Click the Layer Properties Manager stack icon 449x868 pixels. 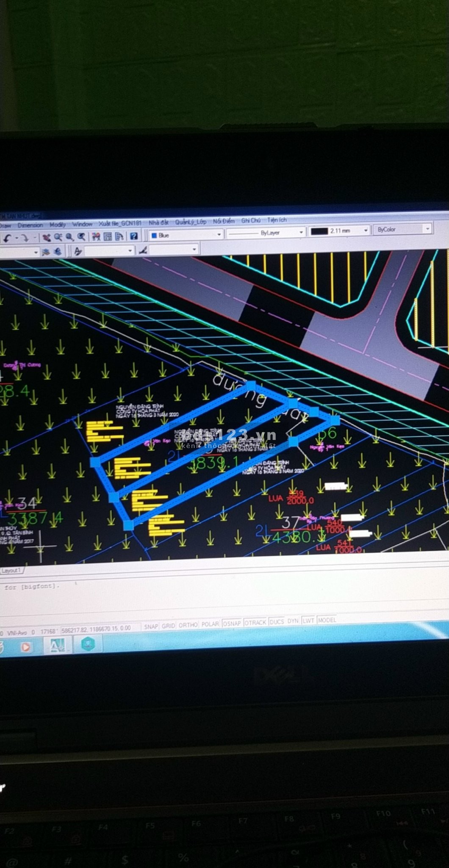(46, 252)
